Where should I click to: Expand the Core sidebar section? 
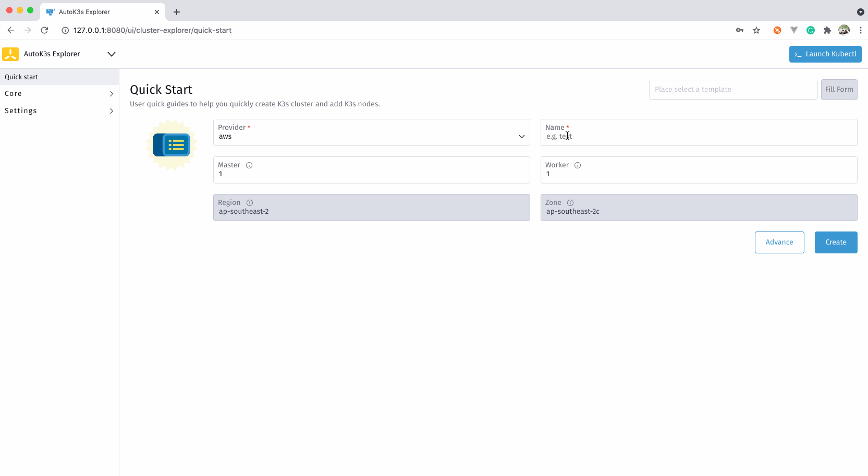point(59,94)
